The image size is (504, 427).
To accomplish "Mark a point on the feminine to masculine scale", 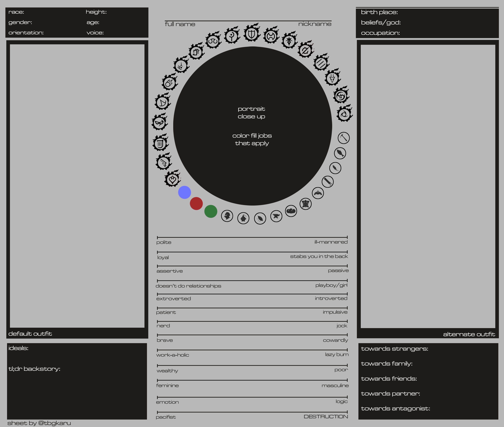I will 252,380.
